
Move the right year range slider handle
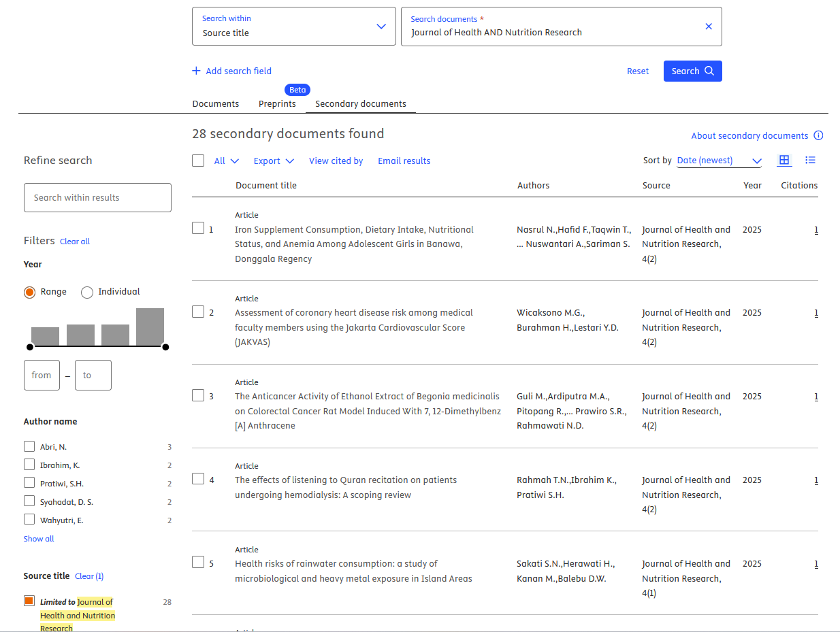point(165,347)
